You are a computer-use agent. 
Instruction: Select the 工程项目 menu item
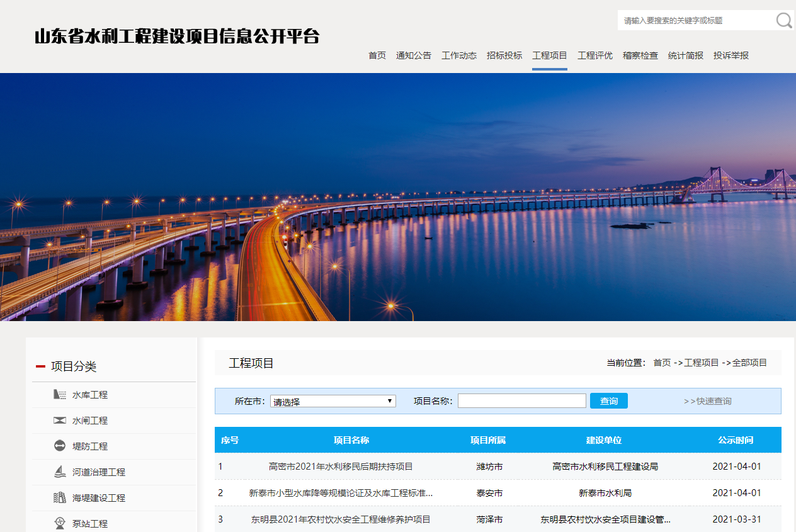pos(550,55)
